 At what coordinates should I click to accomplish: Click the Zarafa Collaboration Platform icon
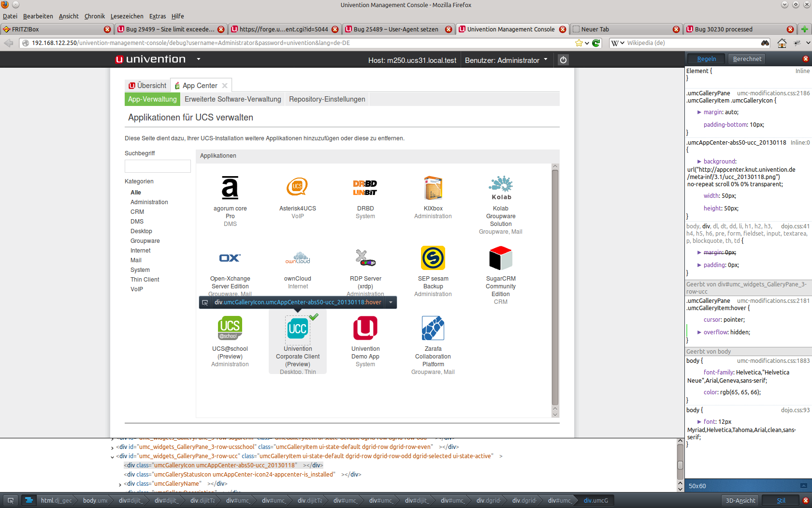(433, 328)
